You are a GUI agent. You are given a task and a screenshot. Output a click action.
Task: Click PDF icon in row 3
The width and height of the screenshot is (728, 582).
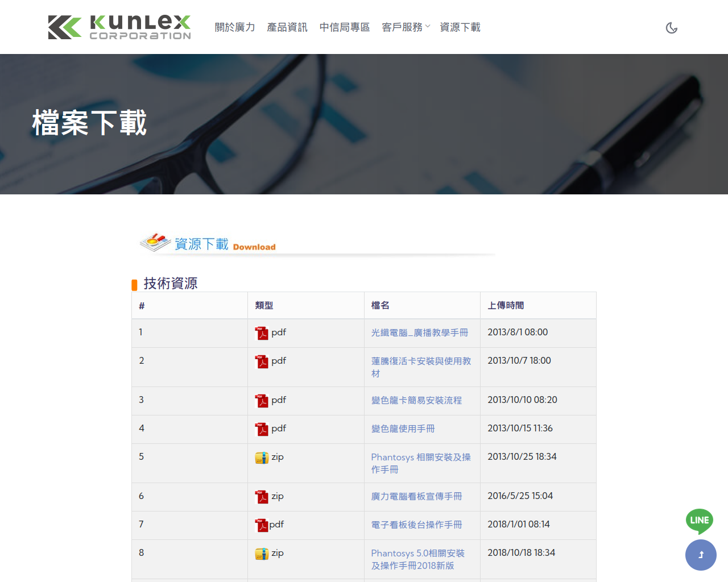tap(262, 401)
